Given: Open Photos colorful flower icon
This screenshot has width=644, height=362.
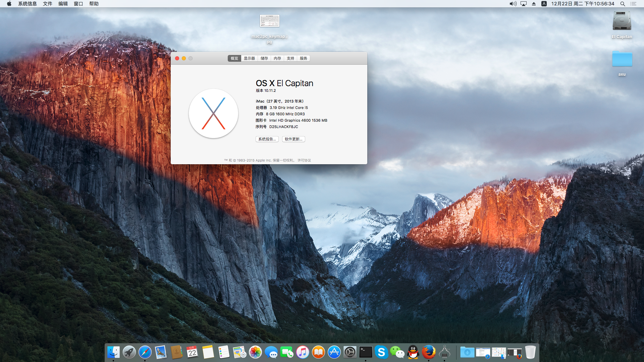Looking at the screenshot, I should [x=255, y=352].
